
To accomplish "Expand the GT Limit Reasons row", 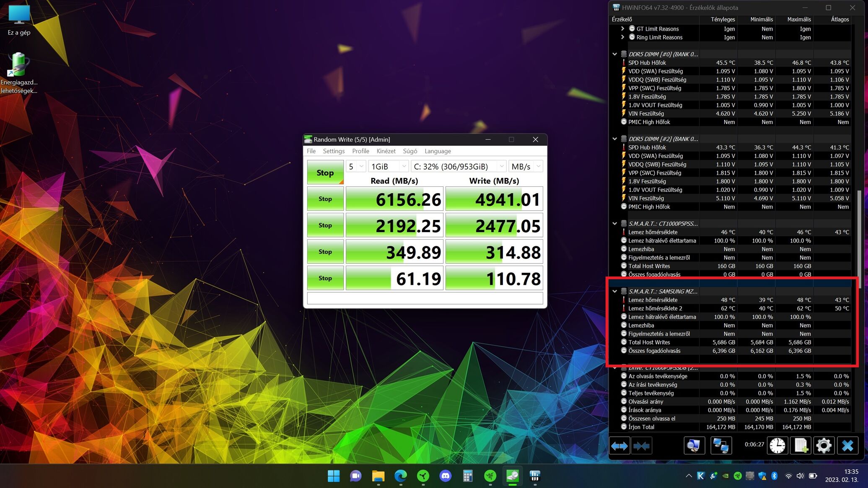I will coord(622,28).
